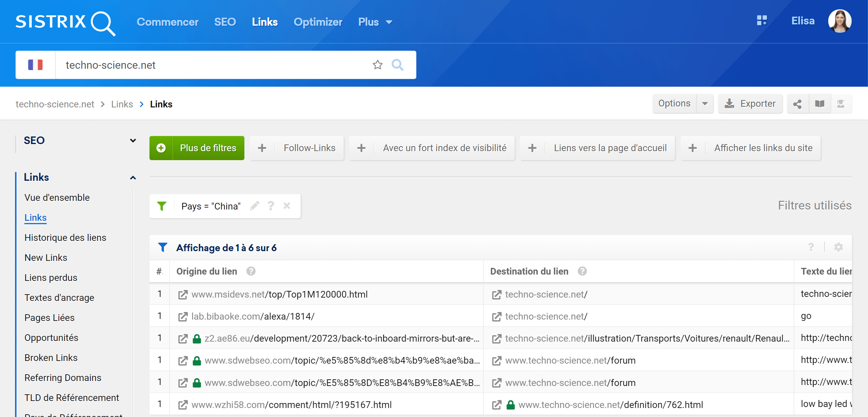Open the book handbook icon
Viewport: 868px width, 417px height.
pos(820,104)
